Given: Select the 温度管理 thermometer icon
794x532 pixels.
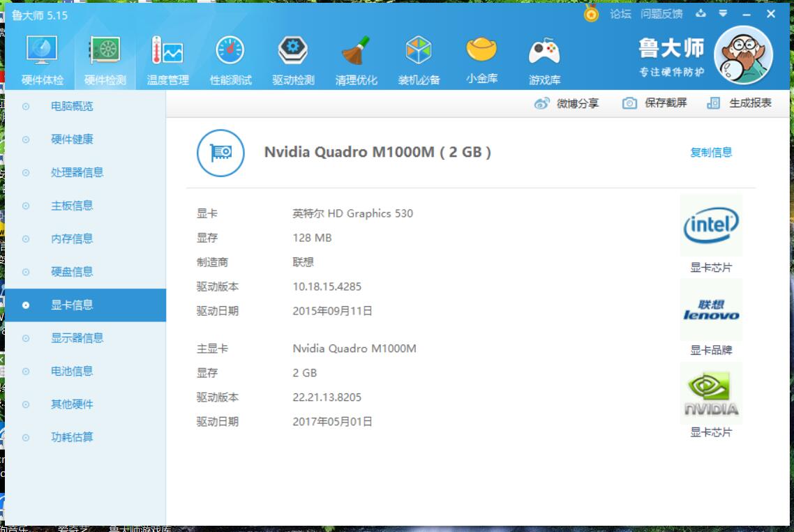Looking at the screenshot, I should [x=167, y=52].
